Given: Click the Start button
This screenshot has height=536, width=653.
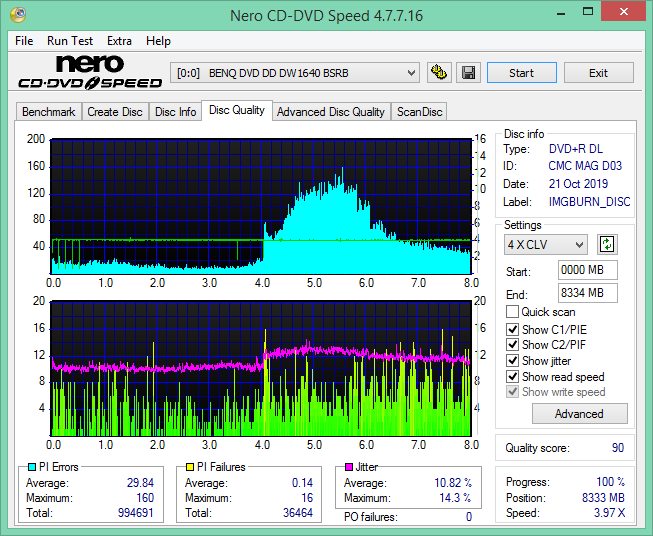Looking at the screenshot, I should coord(521,73).
